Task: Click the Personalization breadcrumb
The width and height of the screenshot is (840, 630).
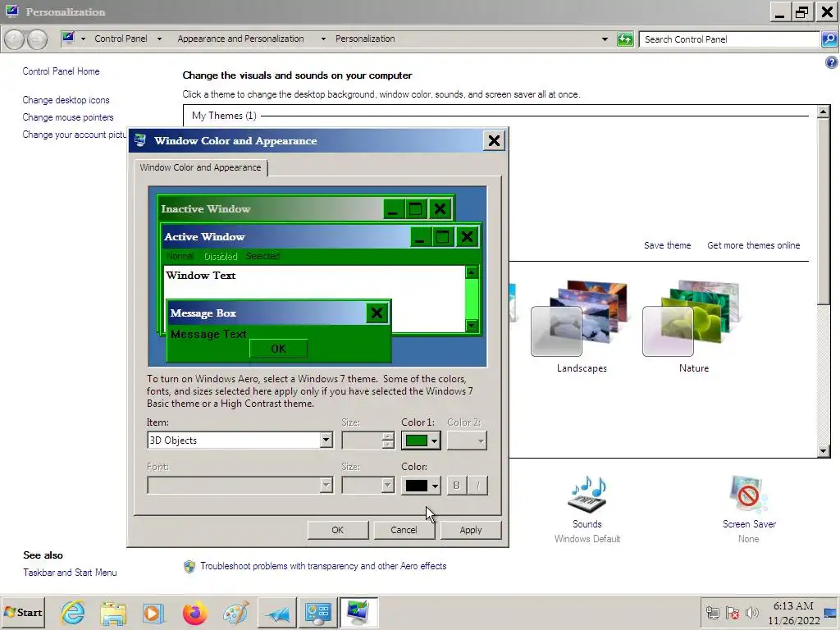Action: point(365,39)
